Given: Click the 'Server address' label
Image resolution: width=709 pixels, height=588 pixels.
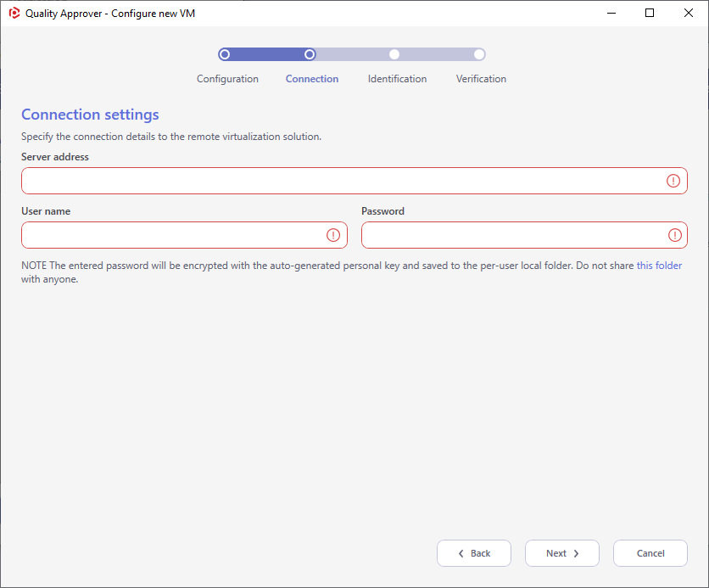Looking at the screenshot, I should [x=55, y=157].
